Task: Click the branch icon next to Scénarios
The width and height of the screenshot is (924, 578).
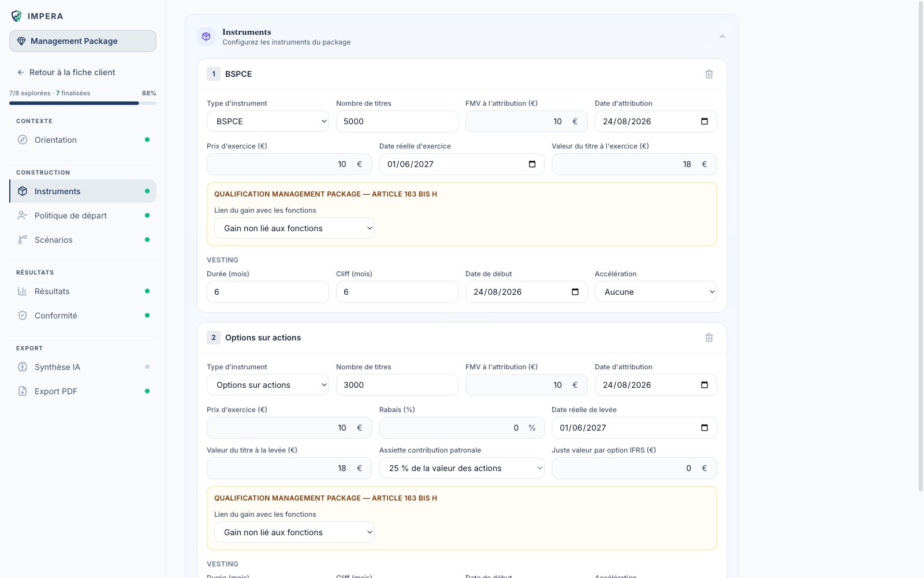Action: [x=23, y=240]
